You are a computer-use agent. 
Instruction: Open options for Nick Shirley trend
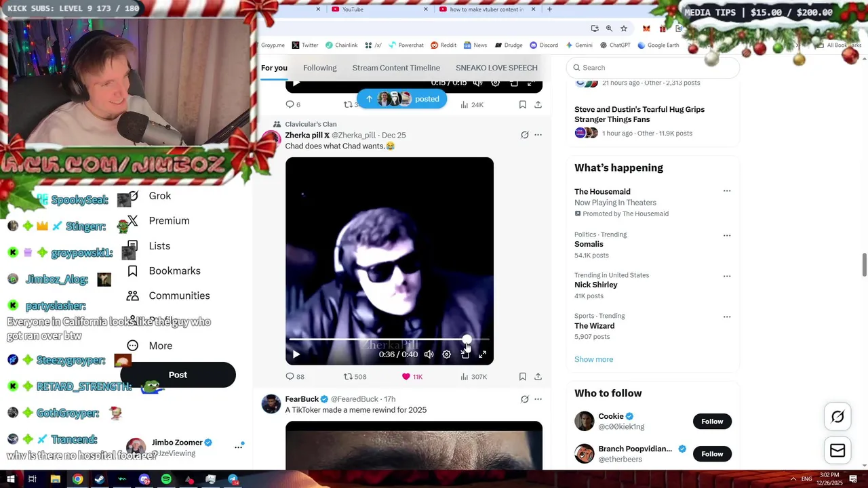click(x=727, y=276)
